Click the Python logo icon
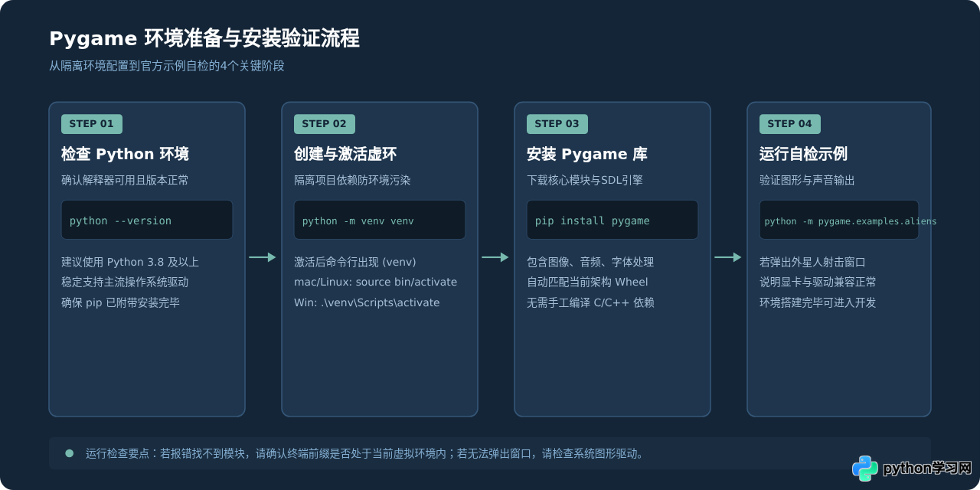980x490 pixels. click(865, 468)
